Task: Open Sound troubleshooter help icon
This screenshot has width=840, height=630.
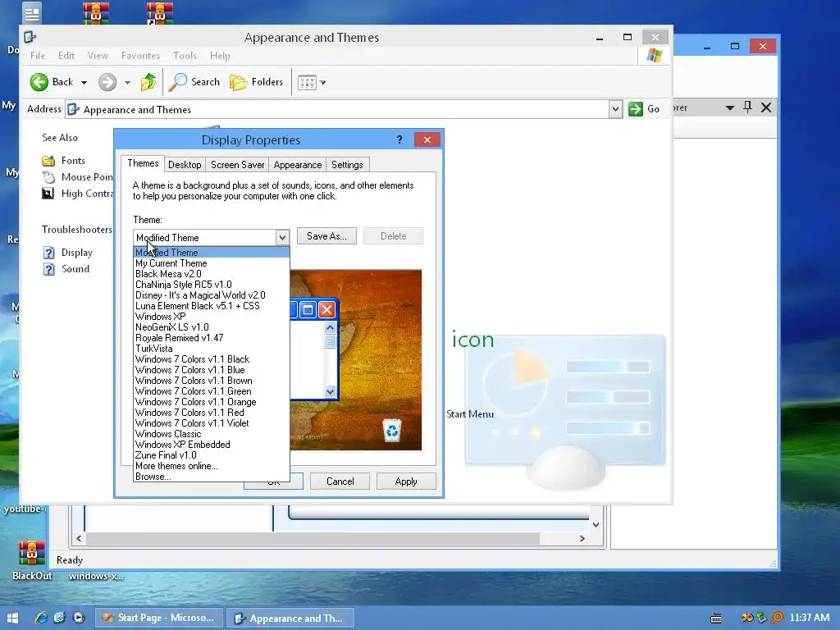Action: 48,269
